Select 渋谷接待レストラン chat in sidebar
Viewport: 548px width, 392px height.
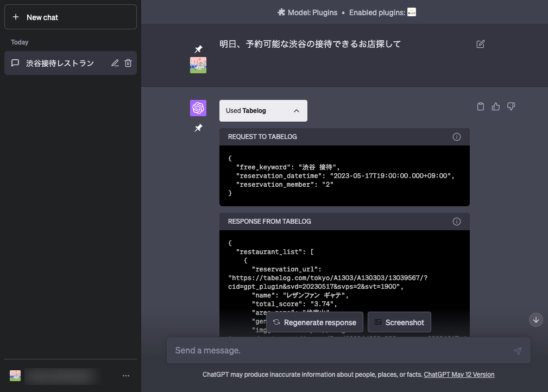tap(60, 63)
